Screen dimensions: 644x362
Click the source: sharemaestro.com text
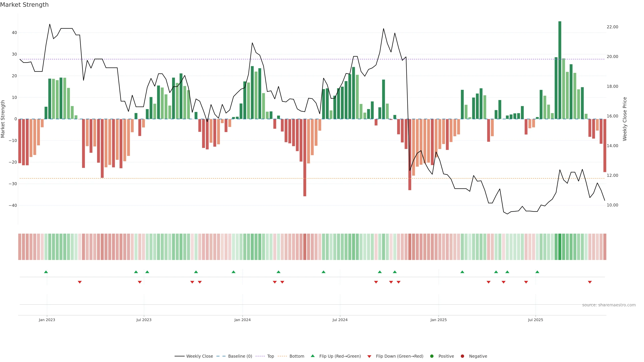[609, 305]
